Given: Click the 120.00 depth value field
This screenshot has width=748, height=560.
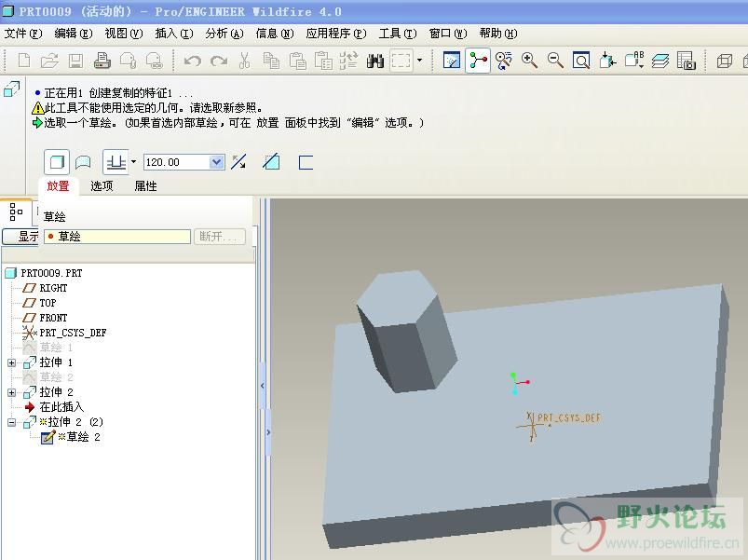Looking at the screenshot, I should pos(176,162).
